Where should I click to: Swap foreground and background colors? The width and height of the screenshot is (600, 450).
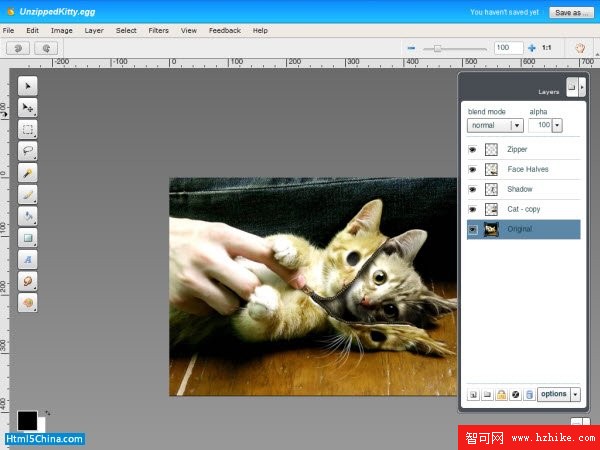click(47, 413)
